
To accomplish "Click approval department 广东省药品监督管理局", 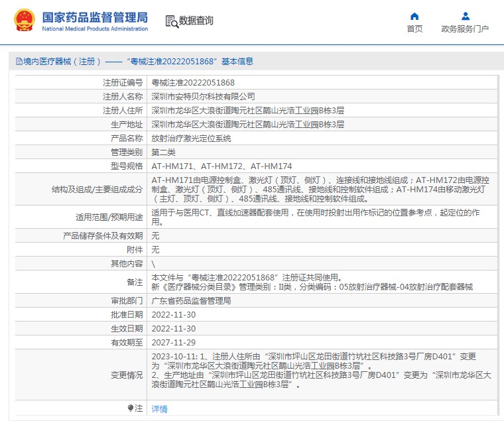I will [191, 301].
